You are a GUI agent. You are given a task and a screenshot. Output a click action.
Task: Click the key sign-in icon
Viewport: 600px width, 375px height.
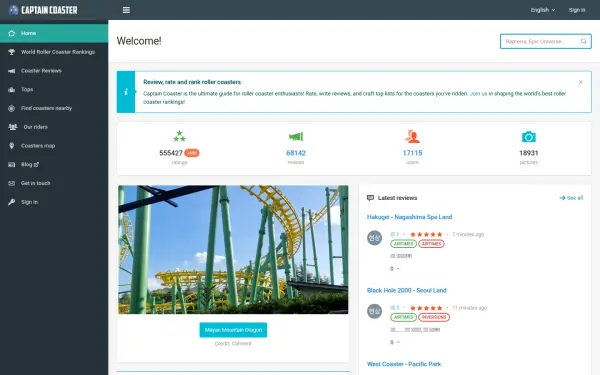pyautogui.click(x=11, y=202)
